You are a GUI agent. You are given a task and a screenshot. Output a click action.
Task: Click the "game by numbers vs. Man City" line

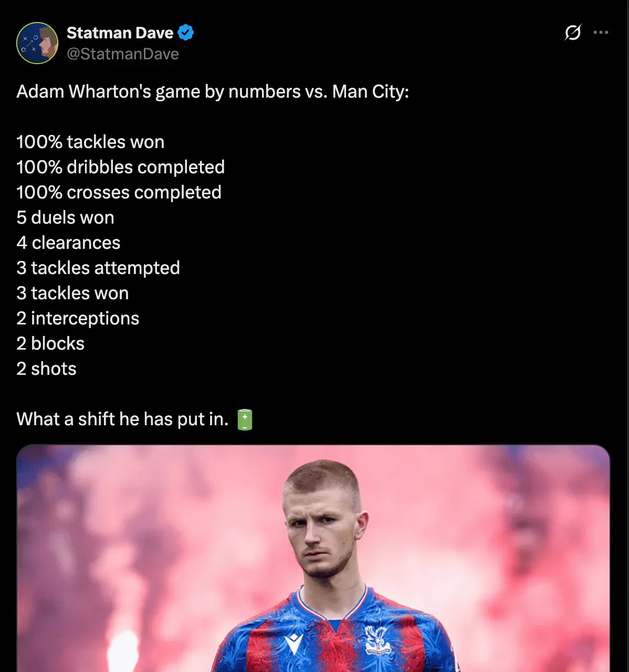pyautogui.click(x=213, y=92)
